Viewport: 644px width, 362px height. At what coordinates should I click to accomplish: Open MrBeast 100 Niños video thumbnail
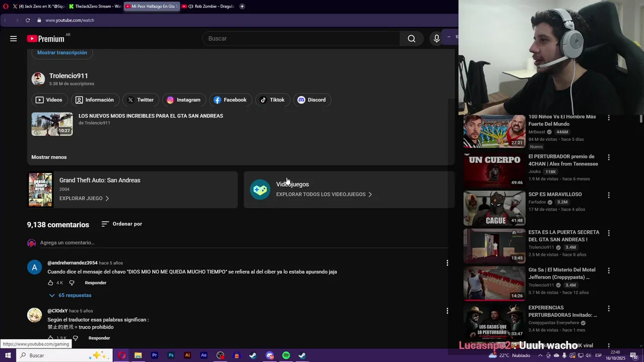point(495,131)
